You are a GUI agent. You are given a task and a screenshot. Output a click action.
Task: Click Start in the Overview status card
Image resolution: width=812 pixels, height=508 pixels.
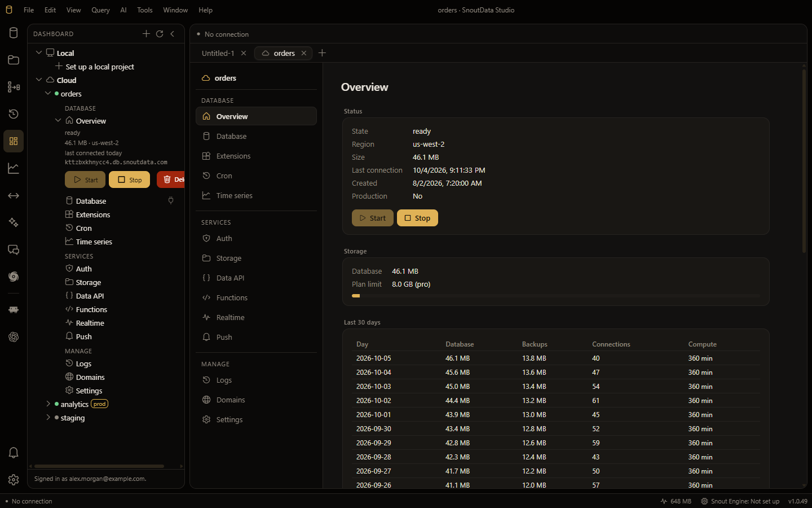(x=373, y=218)
